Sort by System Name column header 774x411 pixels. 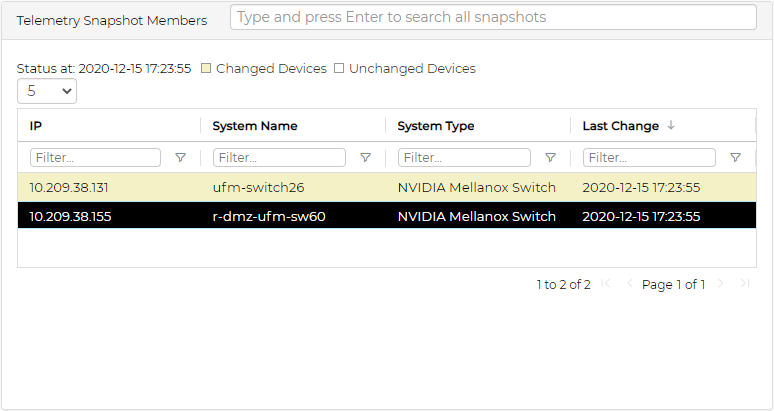[255, 126]
